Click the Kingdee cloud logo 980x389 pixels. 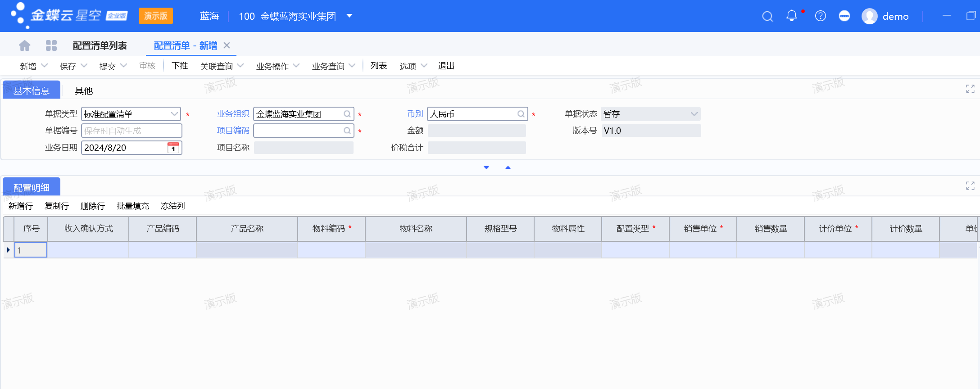(x=69, y=16)
